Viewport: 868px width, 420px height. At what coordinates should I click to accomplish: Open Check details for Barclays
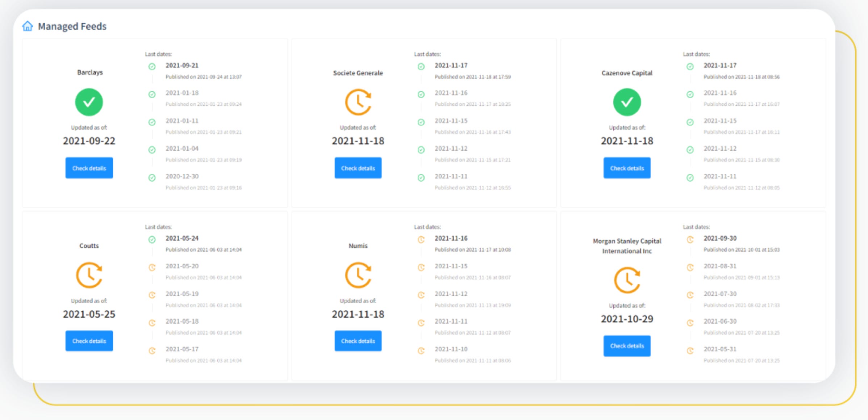click(89, 168)
